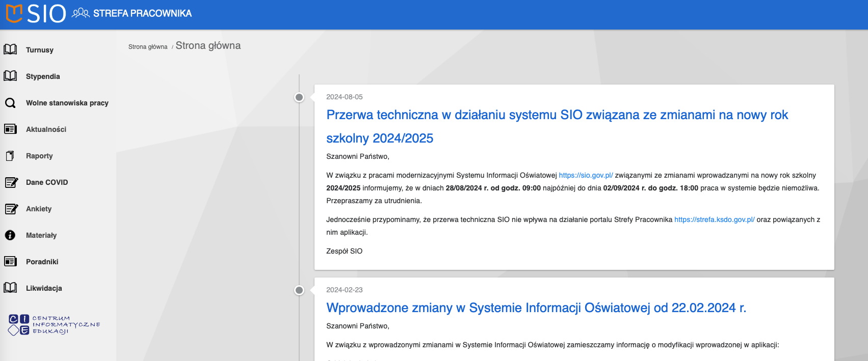This screenshot has width=868, height=361.
Task: Click the magnifier icon for Wolne stanowiska pracy
Action: 10,103
